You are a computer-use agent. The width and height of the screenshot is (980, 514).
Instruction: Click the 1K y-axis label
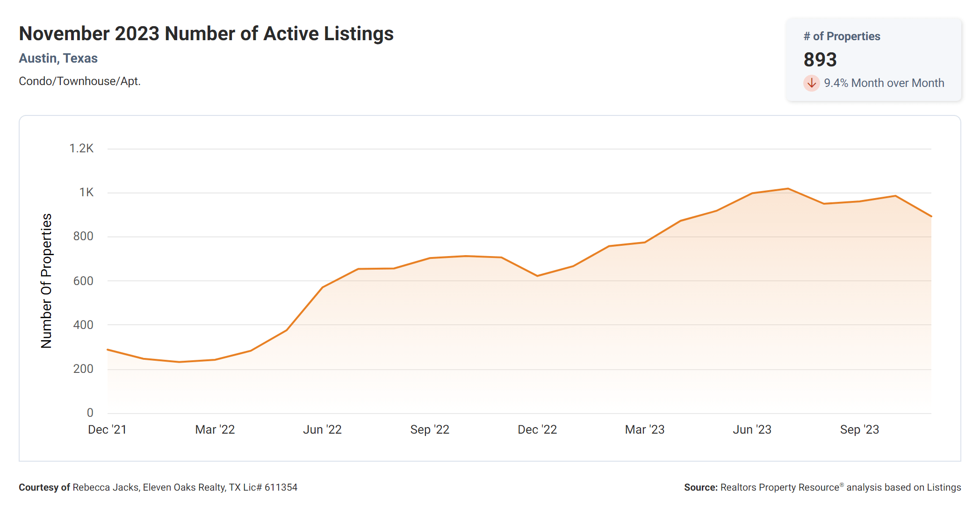[86, 193]
